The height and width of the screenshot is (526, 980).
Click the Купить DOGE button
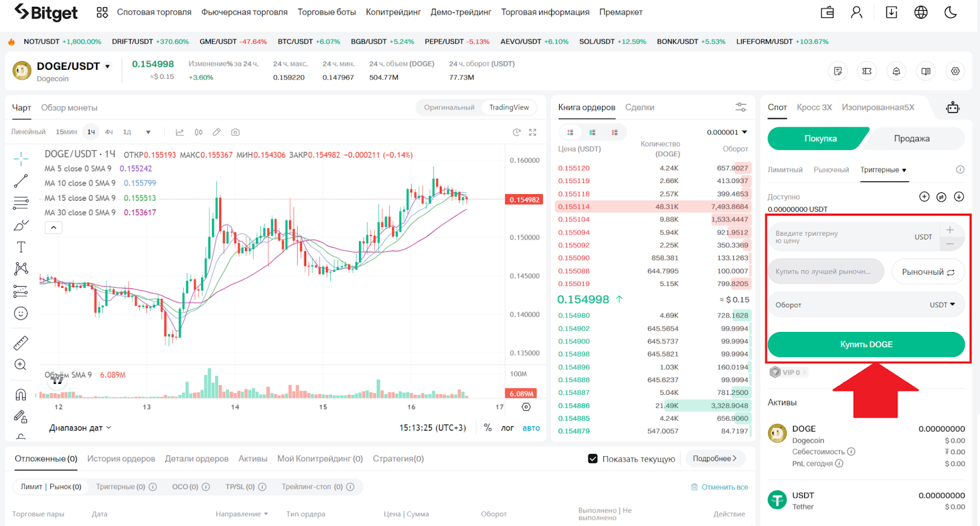click(x=866, y=344)
